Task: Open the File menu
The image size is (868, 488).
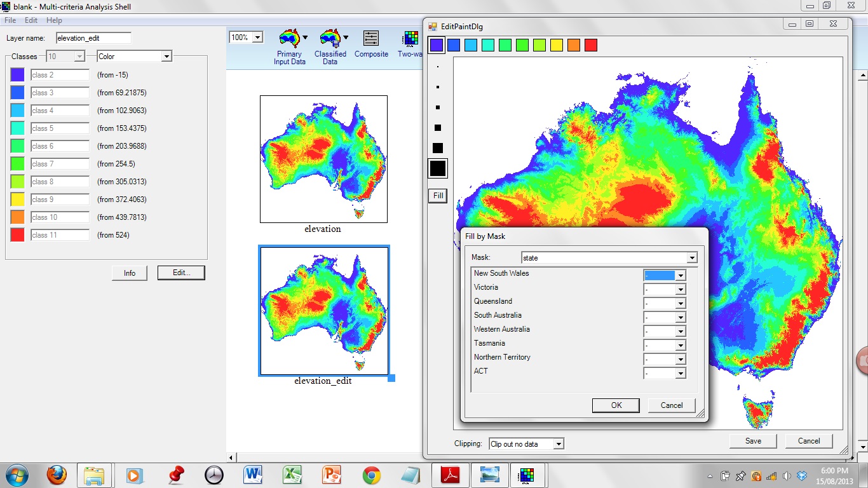Action: tap(10, 20)
